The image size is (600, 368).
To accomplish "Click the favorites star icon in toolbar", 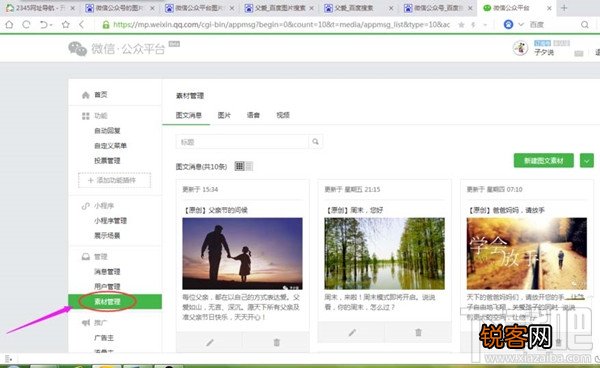I will (66, 25).
